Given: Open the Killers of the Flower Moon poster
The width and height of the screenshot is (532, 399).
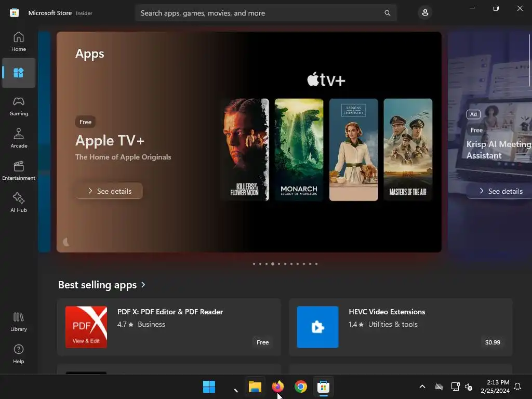Looking at the screenshot, I should [245, 150].
